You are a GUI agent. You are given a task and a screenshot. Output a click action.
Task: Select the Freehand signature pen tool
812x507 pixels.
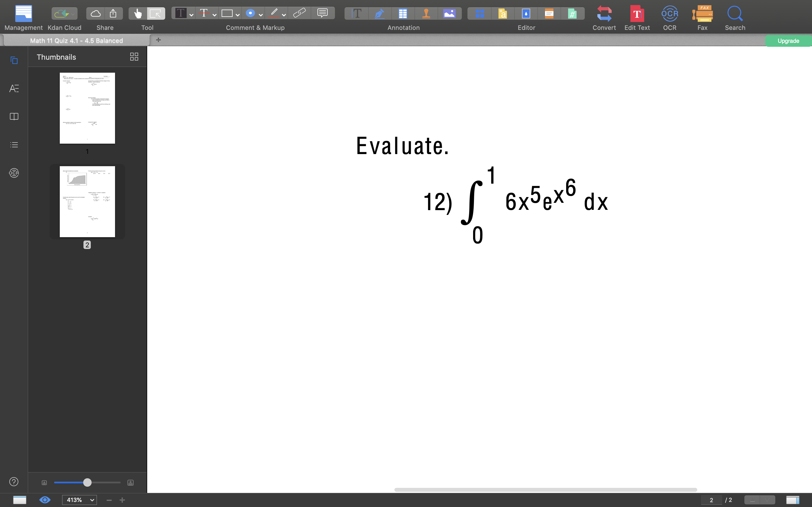coord(380,14)
